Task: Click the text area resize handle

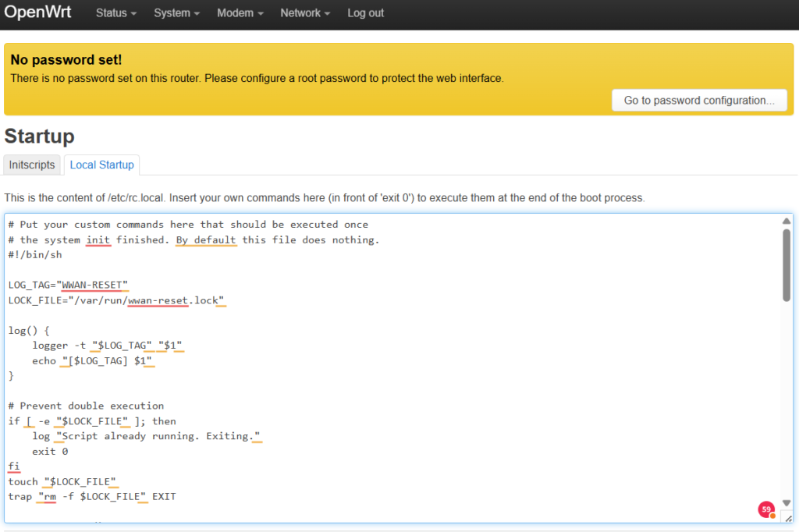Action: point(787,518)
